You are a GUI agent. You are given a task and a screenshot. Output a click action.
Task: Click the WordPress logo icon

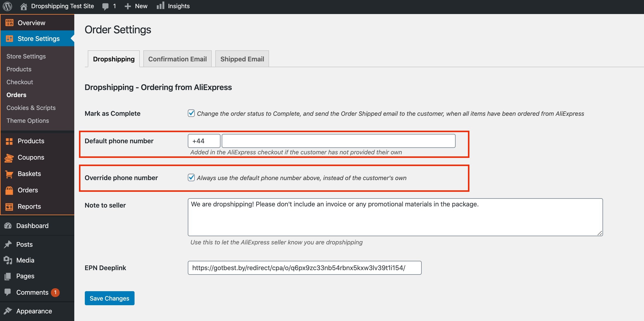point(7,6)
